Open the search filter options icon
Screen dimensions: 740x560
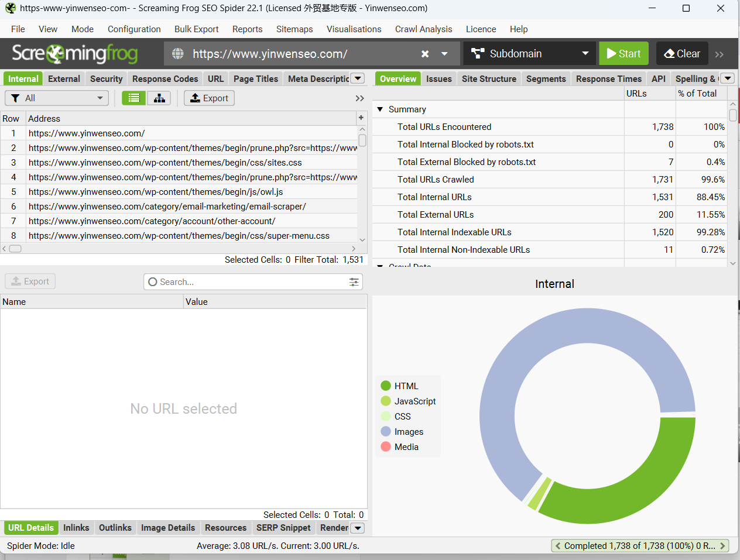coord(354,282)
